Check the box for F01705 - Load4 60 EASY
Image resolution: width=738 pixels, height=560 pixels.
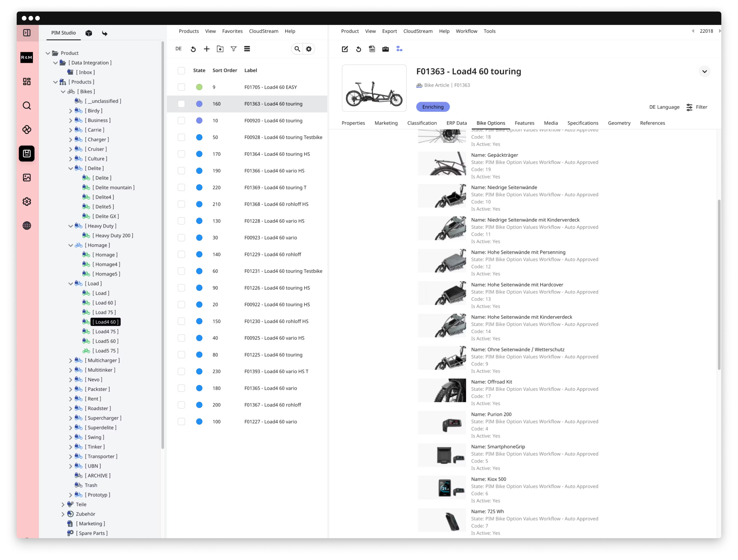pos(181,87)
